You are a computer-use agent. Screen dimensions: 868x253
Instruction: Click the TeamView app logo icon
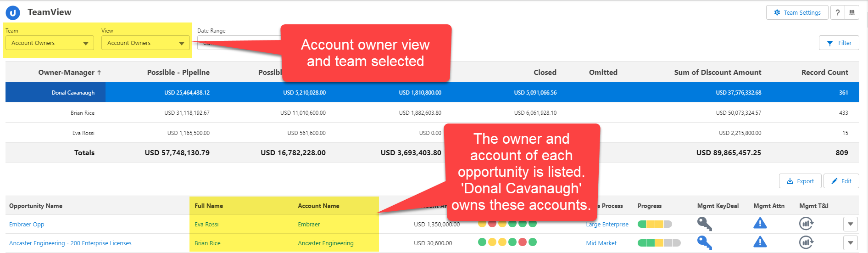tap(13, 13)
